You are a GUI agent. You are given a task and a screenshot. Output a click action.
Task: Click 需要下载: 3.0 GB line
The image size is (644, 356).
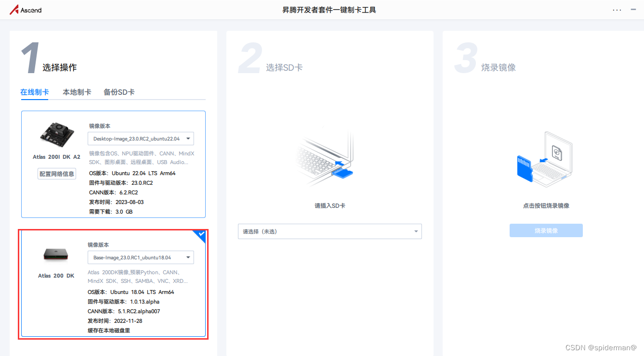tap(111, 212)
